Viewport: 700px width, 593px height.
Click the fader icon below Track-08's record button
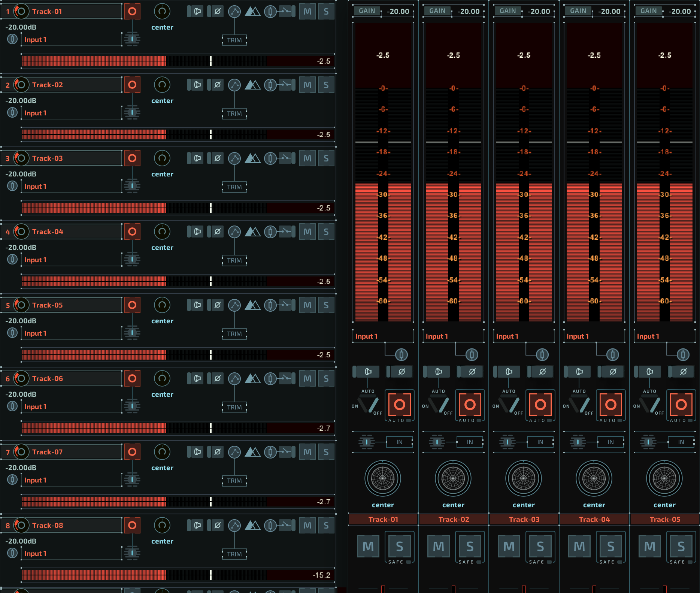(132, 553)
